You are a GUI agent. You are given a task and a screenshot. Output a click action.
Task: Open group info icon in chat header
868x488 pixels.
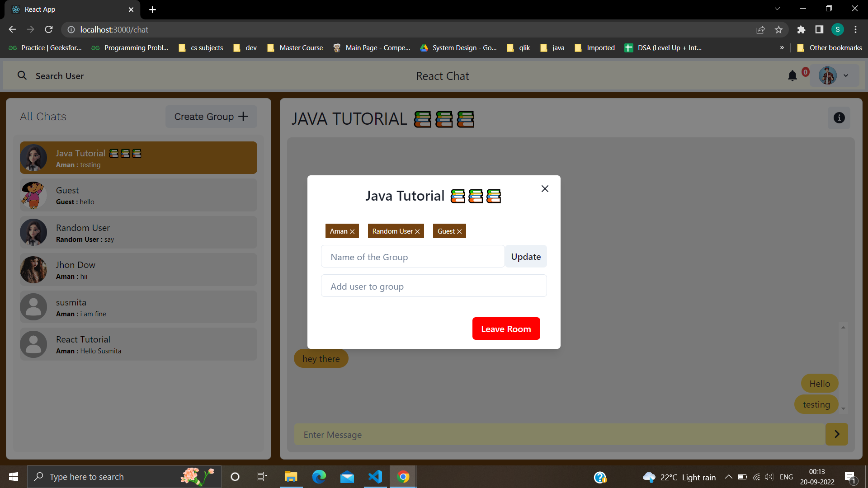(839, 118)
